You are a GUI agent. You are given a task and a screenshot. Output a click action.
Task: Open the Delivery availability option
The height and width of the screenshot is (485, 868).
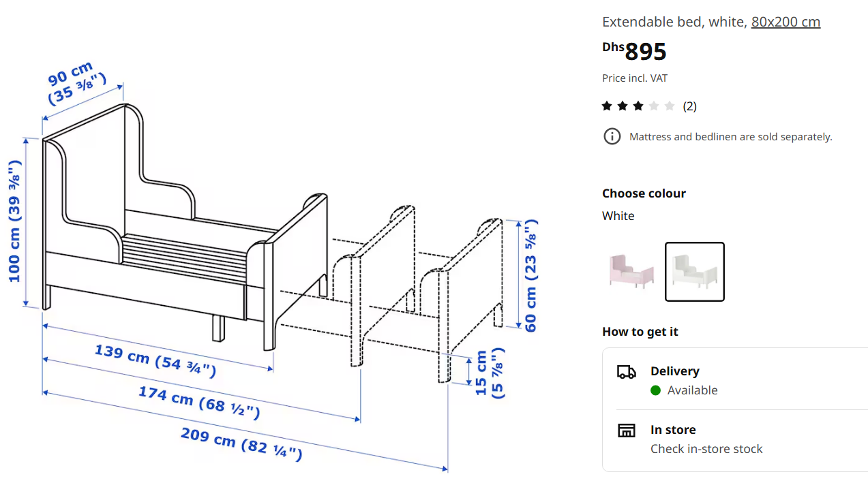[674, 371]
